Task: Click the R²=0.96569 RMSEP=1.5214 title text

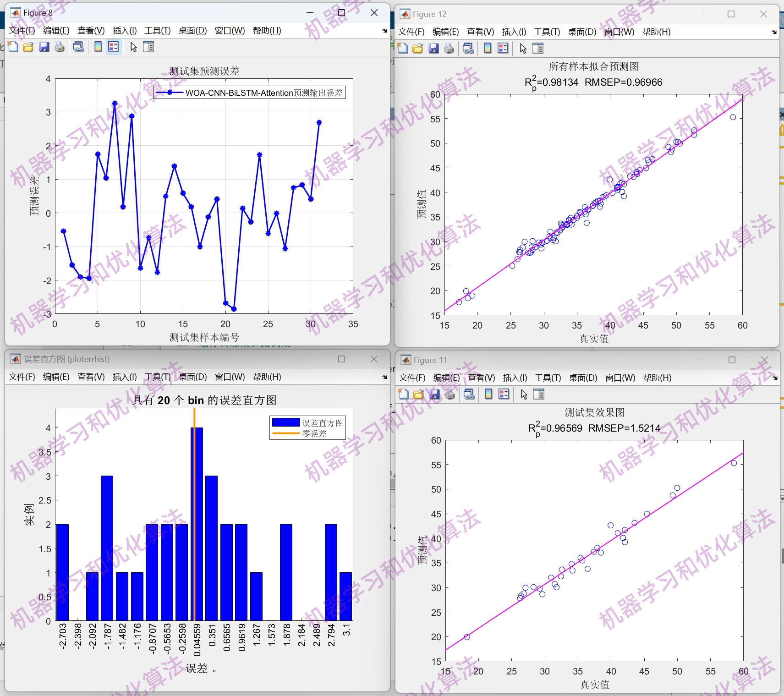Action: 594,428
